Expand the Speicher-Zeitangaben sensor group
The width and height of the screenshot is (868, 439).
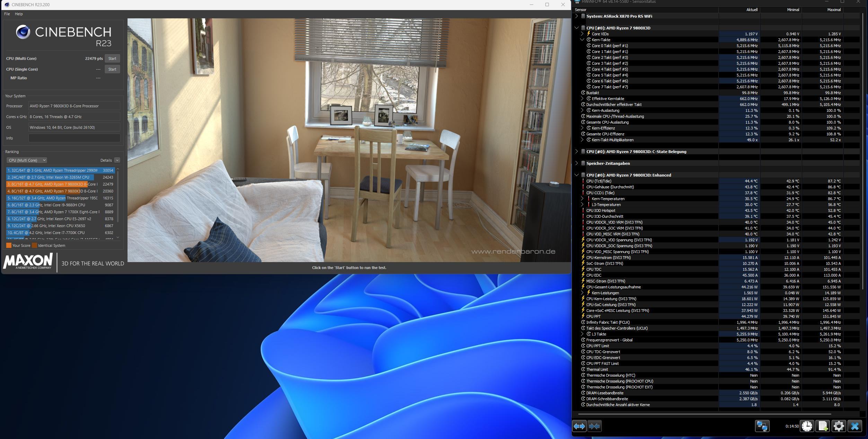click(577, 163)
